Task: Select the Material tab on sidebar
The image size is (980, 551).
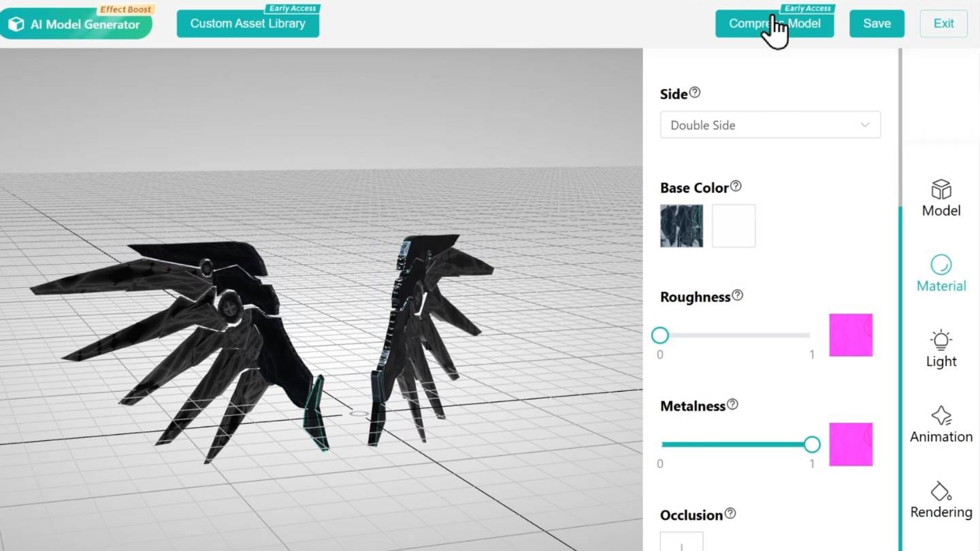Action: 941,274
